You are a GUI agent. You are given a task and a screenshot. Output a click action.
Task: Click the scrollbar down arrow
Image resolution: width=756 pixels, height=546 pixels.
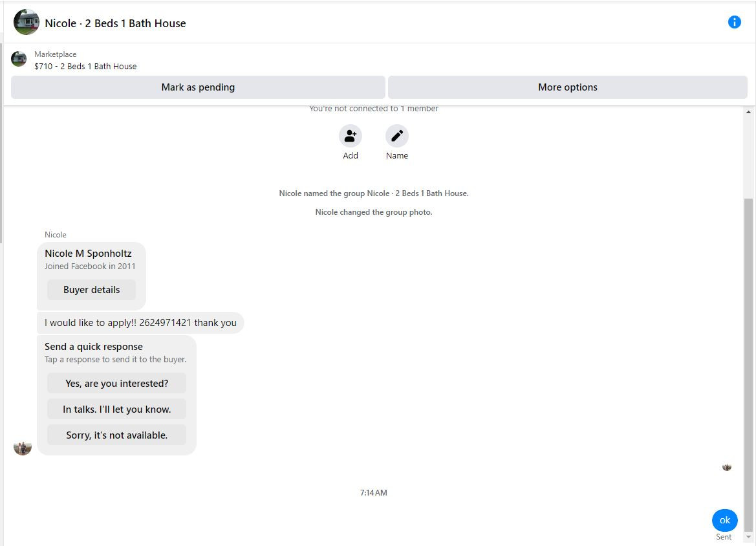point(748,537)
